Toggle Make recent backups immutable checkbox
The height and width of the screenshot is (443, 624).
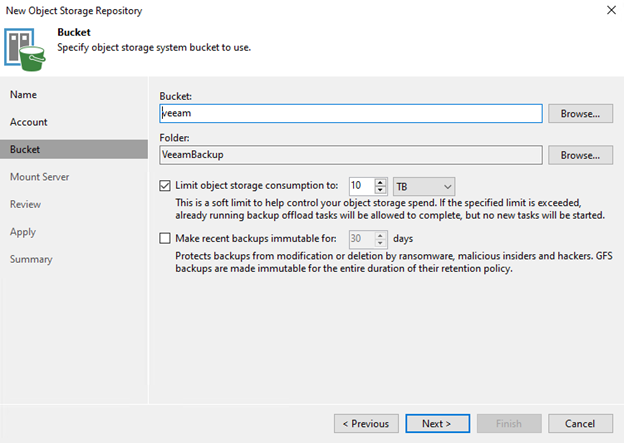click(x=166, y=239)
